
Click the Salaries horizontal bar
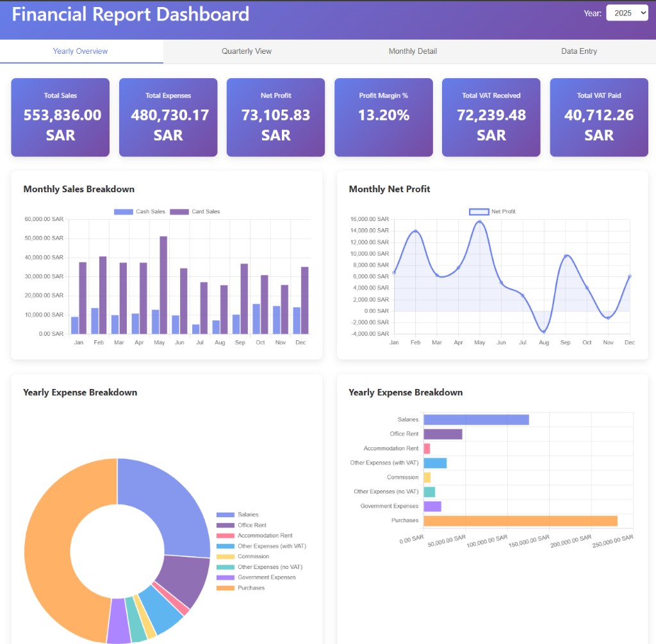476,420
